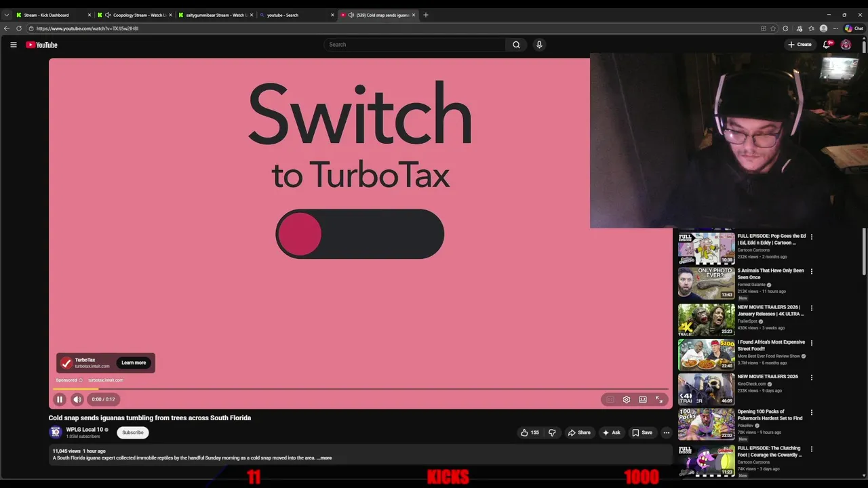
Task: Open the Create menu
Action: (800, 45)
